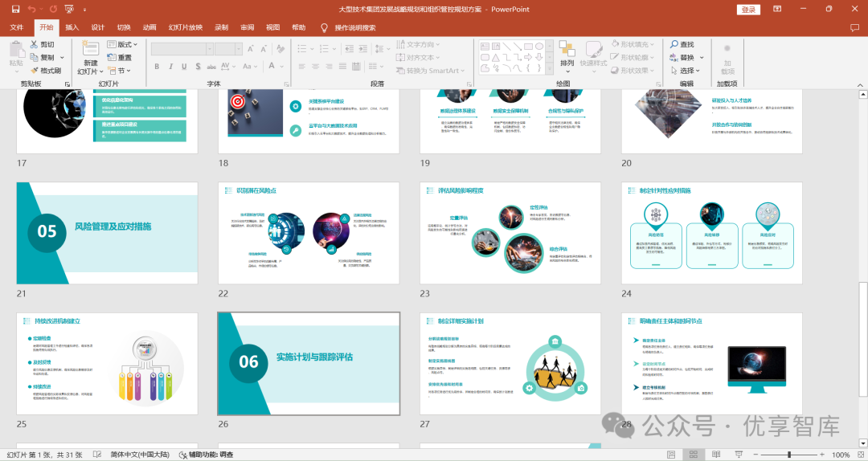The image size is (868, 461).
Task: Open the 文字方向 dropdown
Action: pyautogui.click(x=418, y=44)
